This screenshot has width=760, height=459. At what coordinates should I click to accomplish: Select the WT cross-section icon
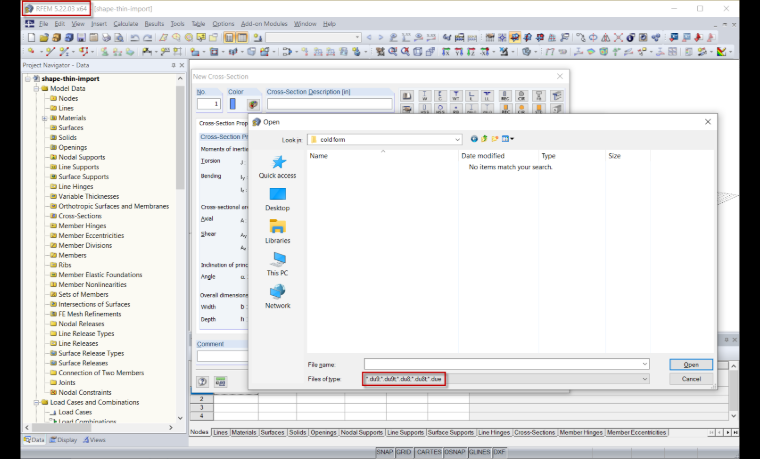456,96
